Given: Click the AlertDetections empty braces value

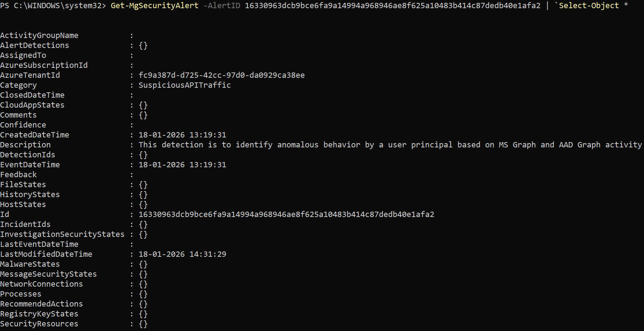Looking at the screenshot, I should pos(143,45).
